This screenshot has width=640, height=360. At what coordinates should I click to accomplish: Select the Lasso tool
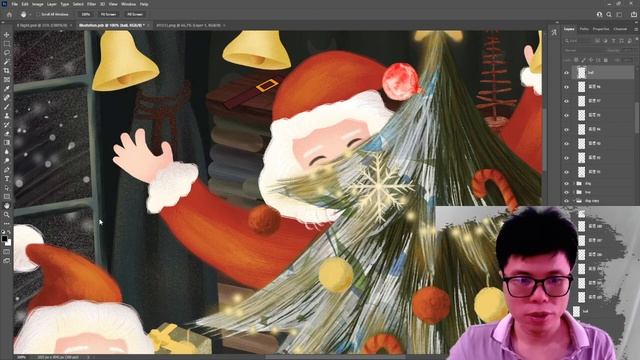click(x=7, y=53)
